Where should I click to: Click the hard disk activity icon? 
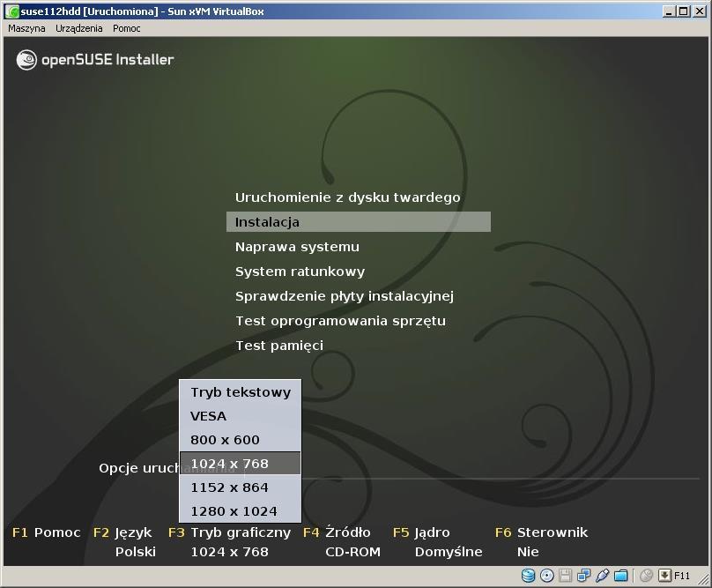pyautogui.click(x=528, y=576)
